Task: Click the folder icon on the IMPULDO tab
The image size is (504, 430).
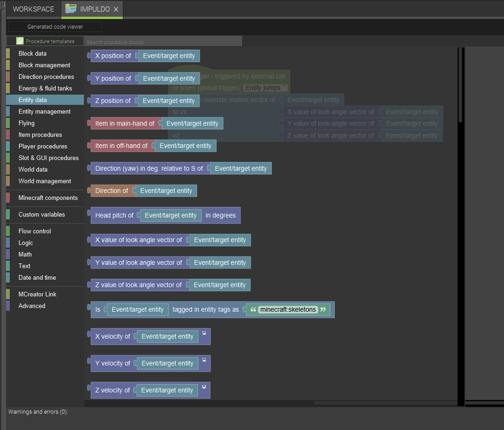Action: [71, 9]
